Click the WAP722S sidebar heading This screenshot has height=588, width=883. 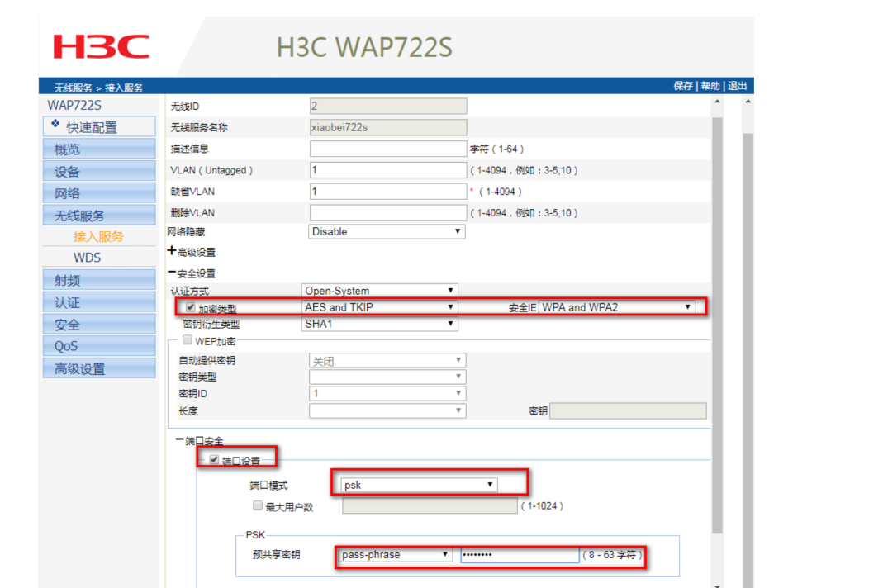click(x=74, y=106)
